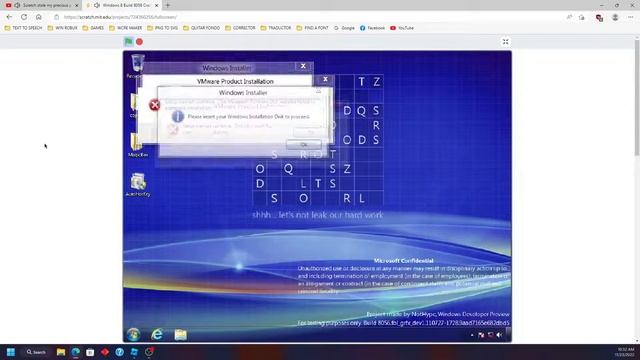Open the simulated Windows Start orb

133,334
